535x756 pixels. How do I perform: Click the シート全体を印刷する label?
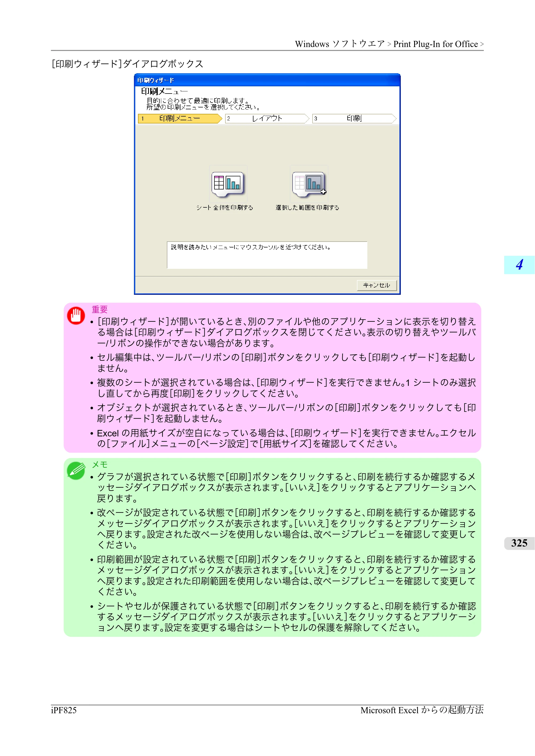click(x=225, y=207)
